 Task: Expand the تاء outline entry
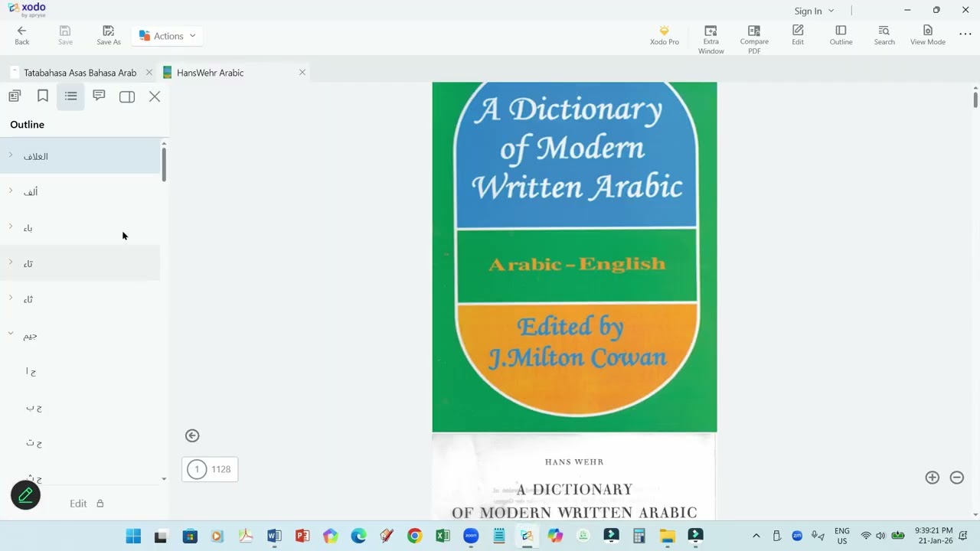(11, 262)
